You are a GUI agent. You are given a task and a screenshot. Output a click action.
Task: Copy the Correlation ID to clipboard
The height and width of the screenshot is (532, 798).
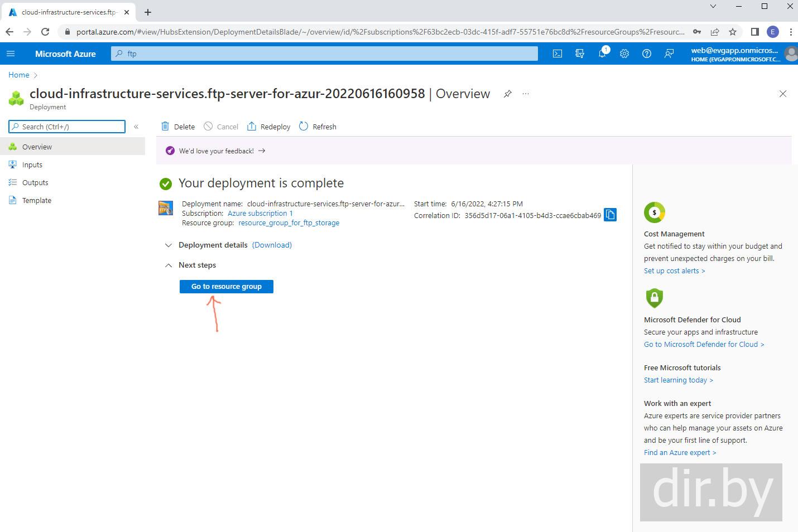[610, 215]
